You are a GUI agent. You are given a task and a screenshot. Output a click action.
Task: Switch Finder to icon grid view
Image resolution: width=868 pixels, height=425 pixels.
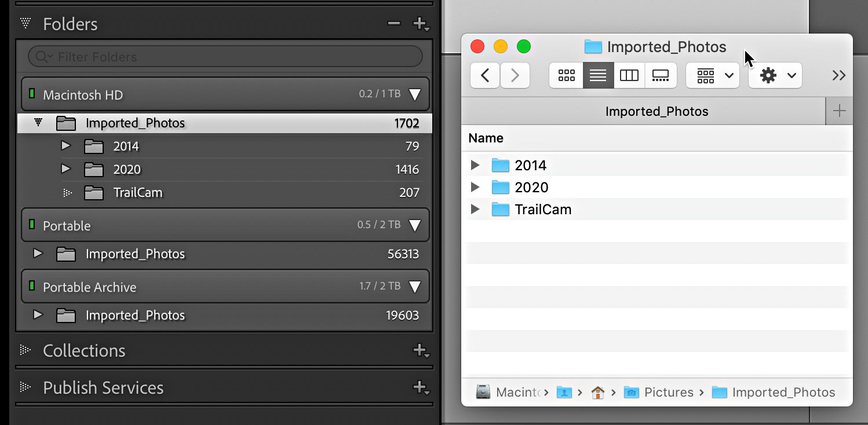pos(566,75)
